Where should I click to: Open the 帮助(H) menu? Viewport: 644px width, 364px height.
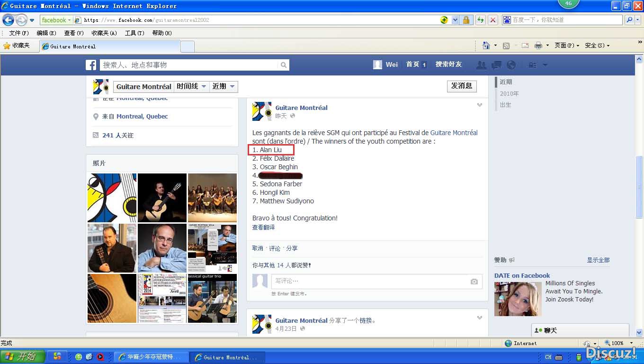coord(162,33)
